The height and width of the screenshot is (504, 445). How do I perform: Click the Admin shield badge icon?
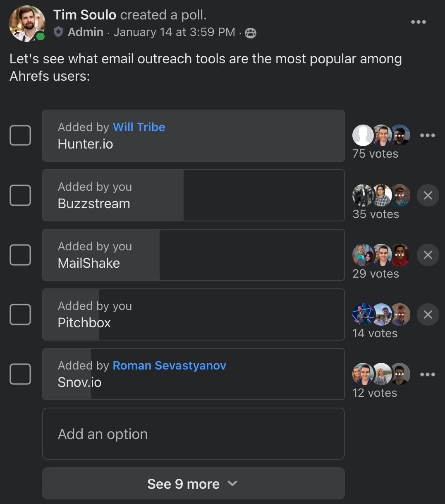point(59,32)
